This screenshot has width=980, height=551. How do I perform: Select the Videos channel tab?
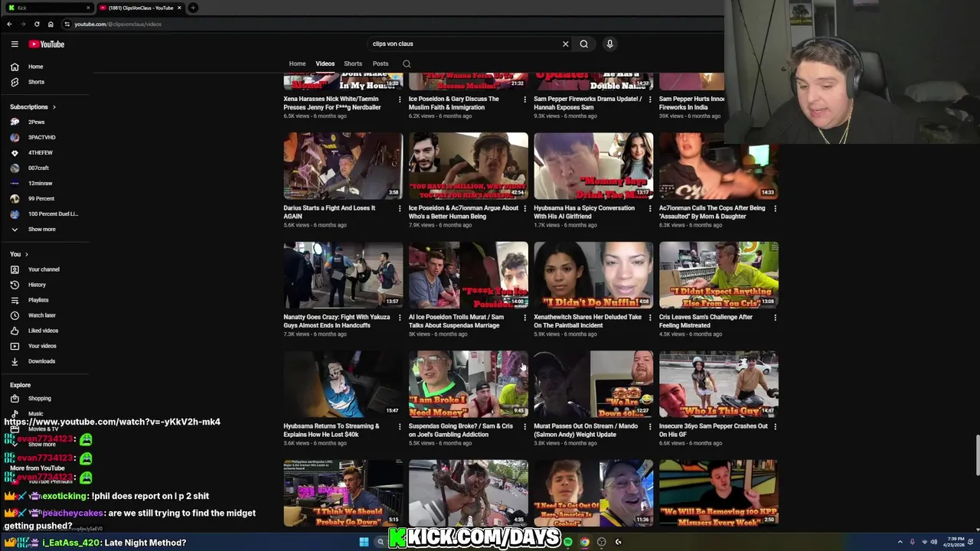coord(325,64)
